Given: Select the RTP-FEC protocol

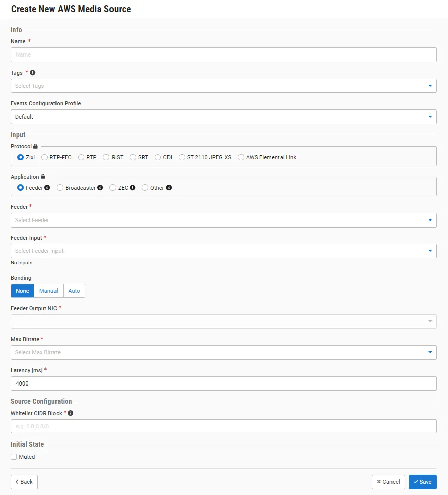Looking at the screenshot, I should [44, 157].
